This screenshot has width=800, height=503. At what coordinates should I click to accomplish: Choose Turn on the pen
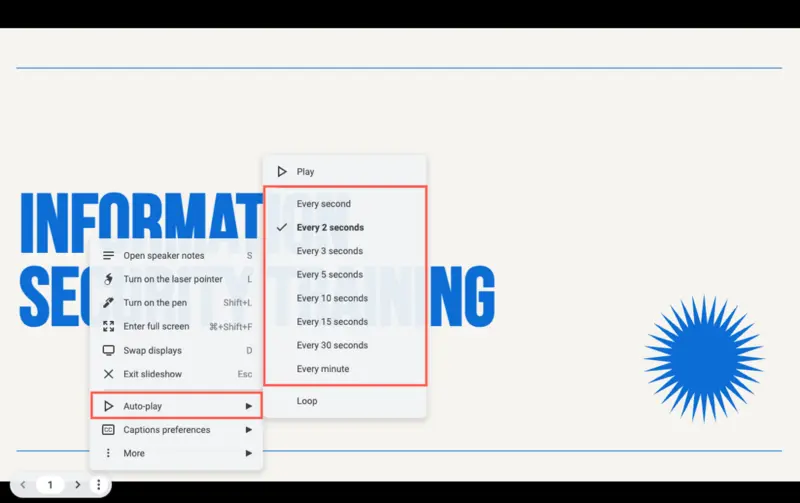coord(176,303)
